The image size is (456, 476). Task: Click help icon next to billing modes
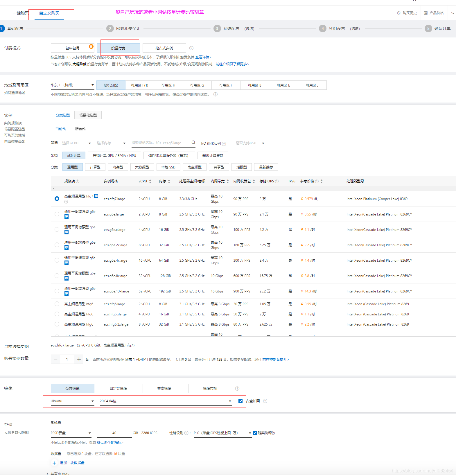point(191,48)
